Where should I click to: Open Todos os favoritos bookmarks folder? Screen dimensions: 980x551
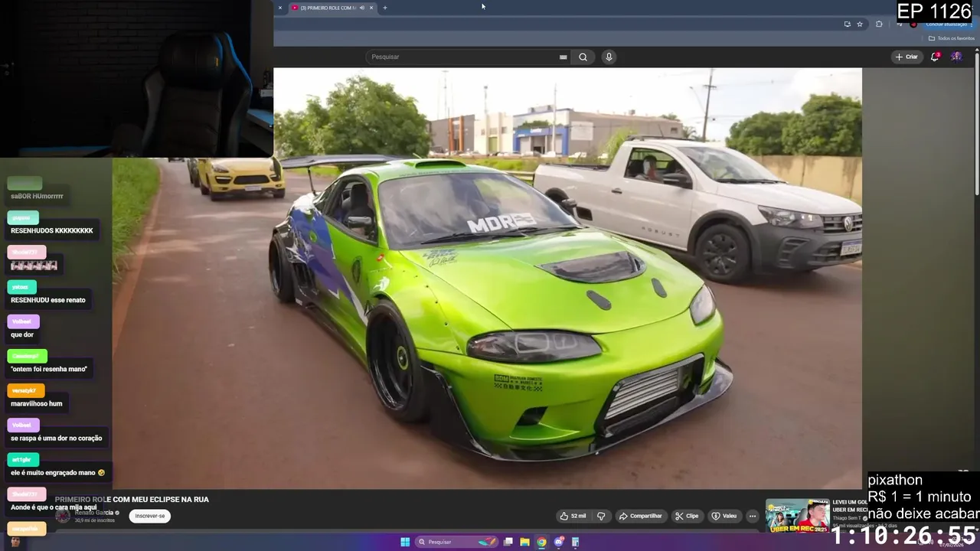pyautogui.click(x=951, y=38)
